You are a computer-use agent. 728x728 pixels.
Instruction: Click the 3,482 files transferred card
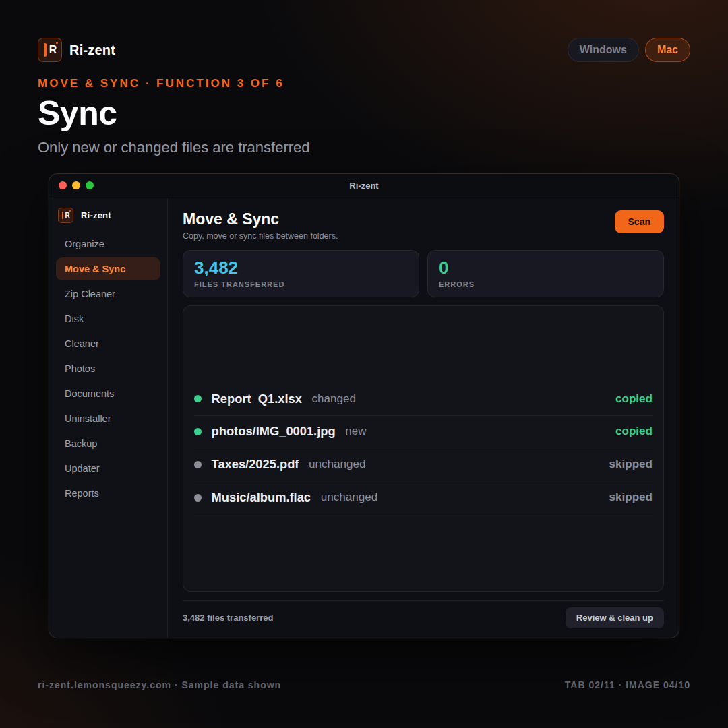301,274
